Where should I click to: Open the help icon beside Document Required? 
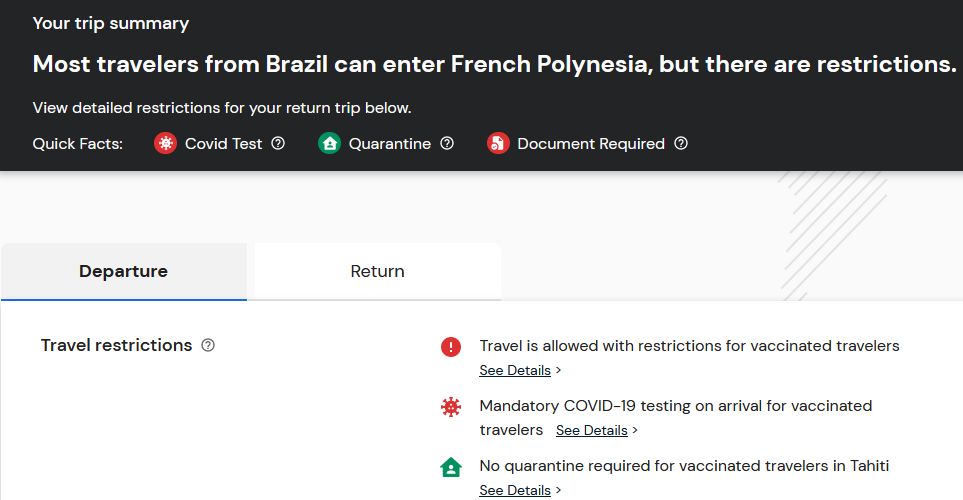(x=681, y=143)
